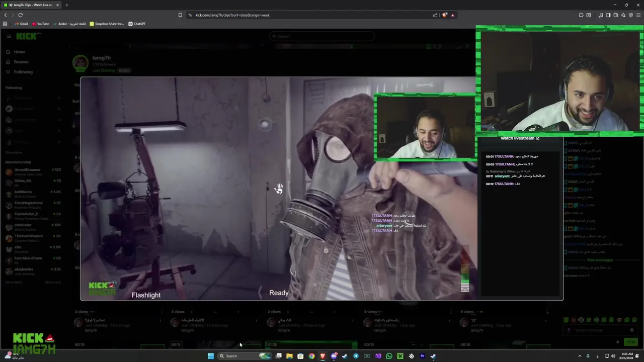Open File Explorer from the taskbar
Image resolution: width=644 pixels, height=362 pixels.
(x=289, y=356)
